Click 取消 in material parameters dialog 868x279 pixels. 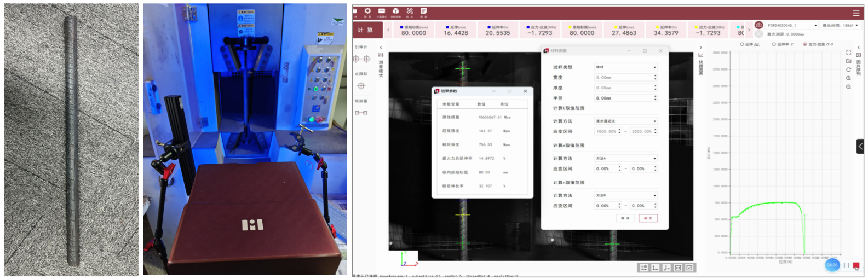[x=625, y=218]
